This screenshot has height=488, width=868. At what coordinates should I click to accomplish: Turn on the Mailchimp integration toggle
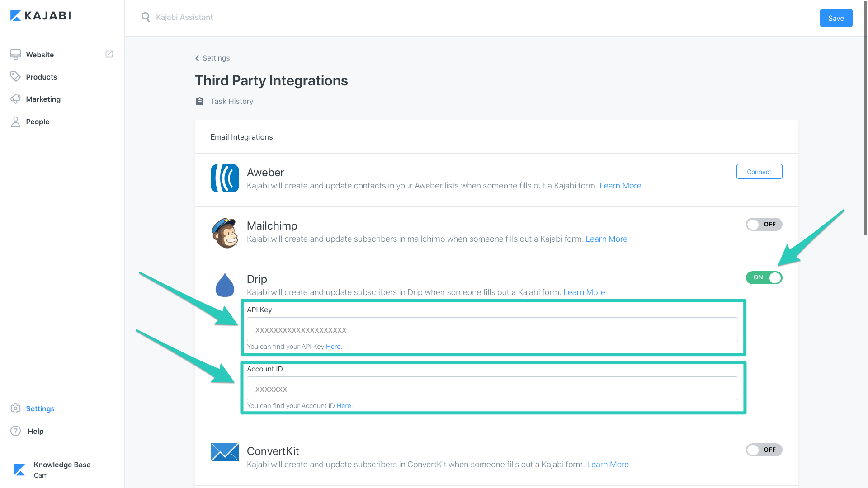coord(764,225)
